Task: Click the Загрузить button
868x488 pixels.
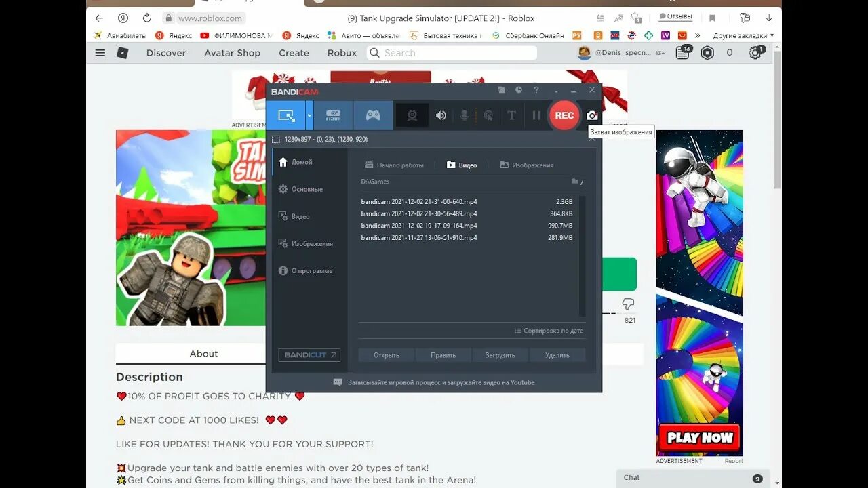Action: click(500, 355)
